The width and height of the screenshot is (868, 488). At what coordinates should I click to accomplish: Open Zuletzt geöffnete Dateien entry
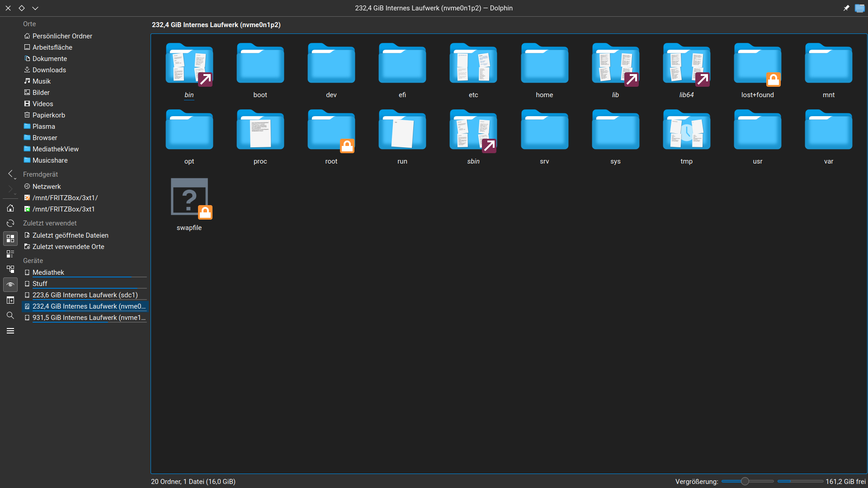tap(71, 235)
